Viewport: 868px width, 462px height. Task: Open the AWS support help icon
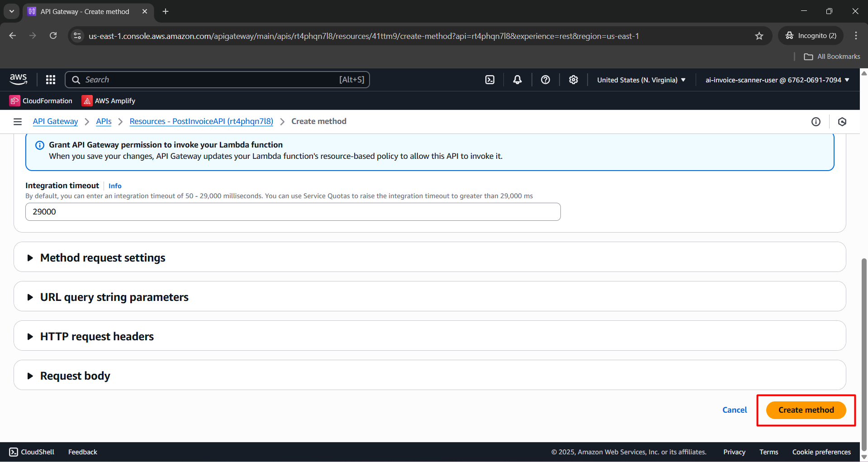coord(545,80)
